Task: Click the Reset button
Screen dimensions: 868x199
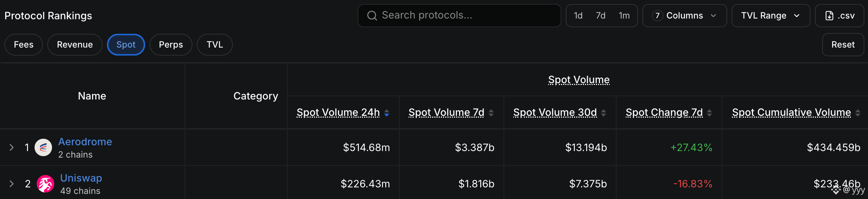Action: (843, 45)
